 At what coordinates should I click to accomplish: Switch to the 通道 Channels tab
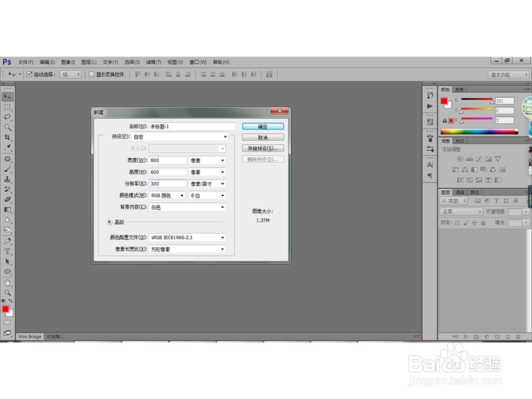460,192
